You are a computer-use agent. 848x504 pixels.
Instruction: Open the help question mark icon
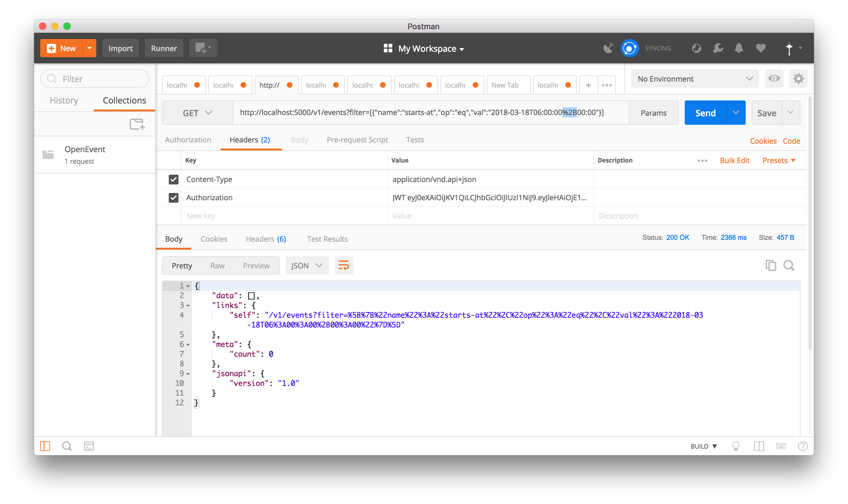tap(802, 446)
